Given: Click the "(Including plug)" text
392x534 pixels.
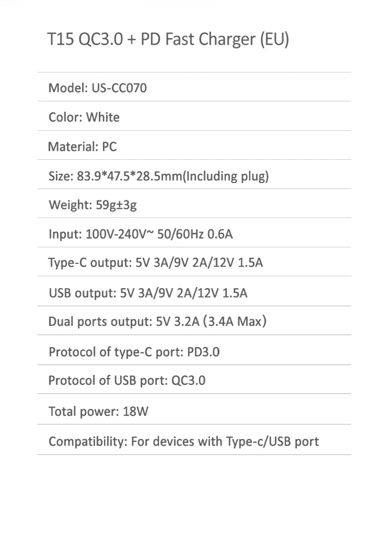Looking at the screenshot, I should (226, 176).
